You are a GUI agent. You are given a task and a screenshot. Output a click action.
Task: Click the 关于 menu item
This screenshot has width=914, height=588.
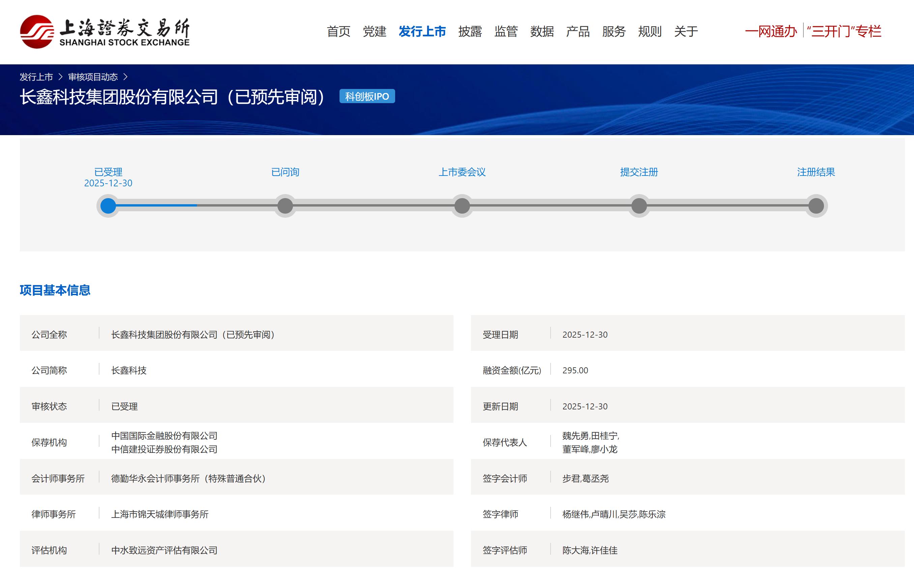click(686, 31)
